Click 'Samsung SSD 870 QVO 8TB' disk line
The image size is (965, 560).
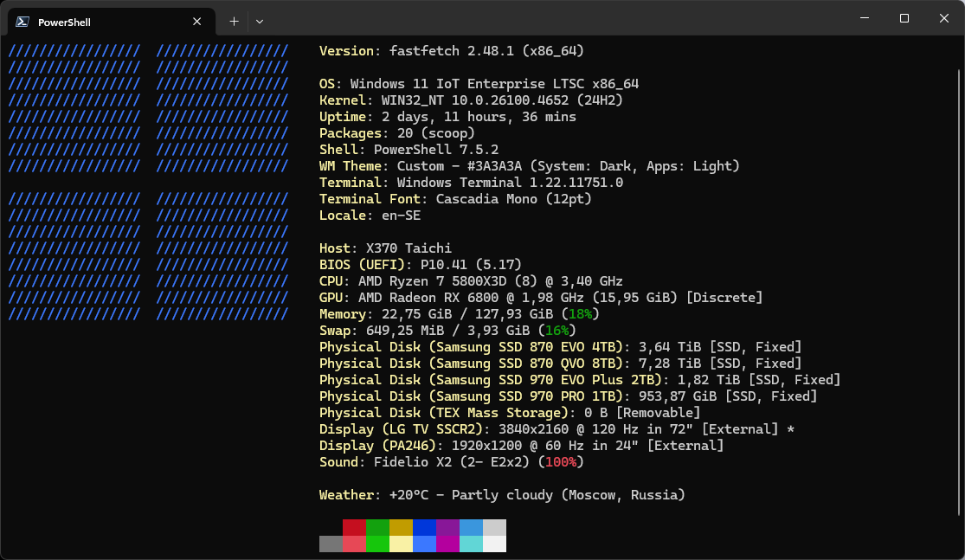tap(560, 364)
